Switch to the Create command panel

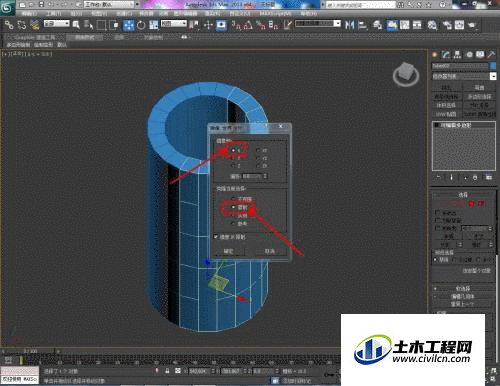pyautogui.click(x=435, y=54)
